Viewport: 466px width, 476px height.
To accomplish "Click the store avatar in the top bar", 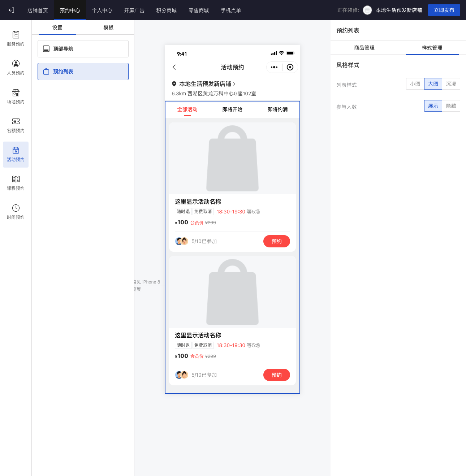I will [367, 10].
